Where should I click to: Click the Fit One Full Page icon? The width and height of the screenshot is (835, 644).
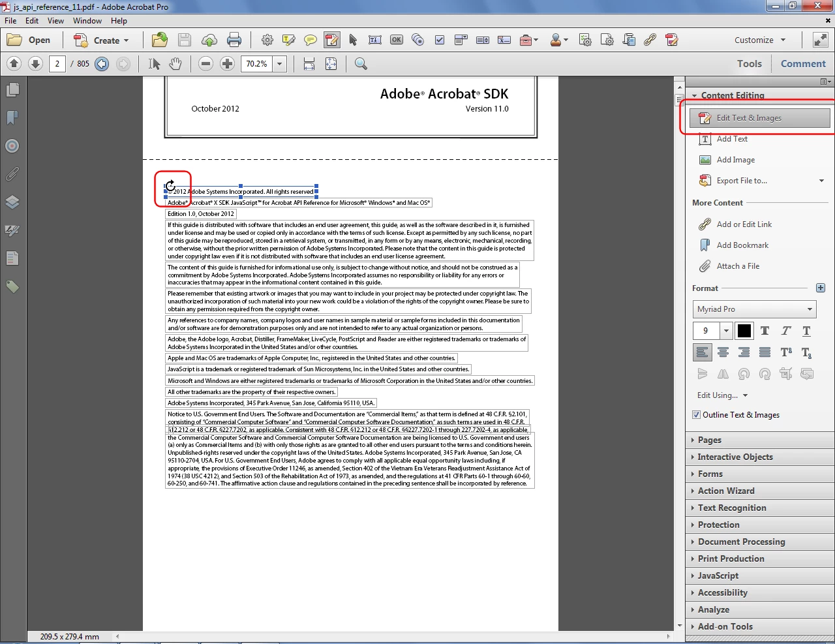pos(331,64)
